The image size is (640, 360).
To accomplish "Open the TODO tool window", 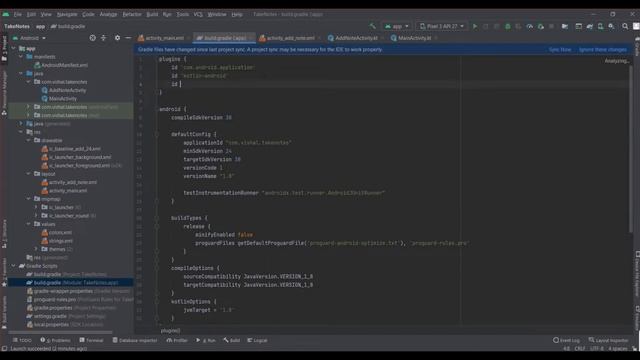I will pyautogui.click(x=22, y=340).
